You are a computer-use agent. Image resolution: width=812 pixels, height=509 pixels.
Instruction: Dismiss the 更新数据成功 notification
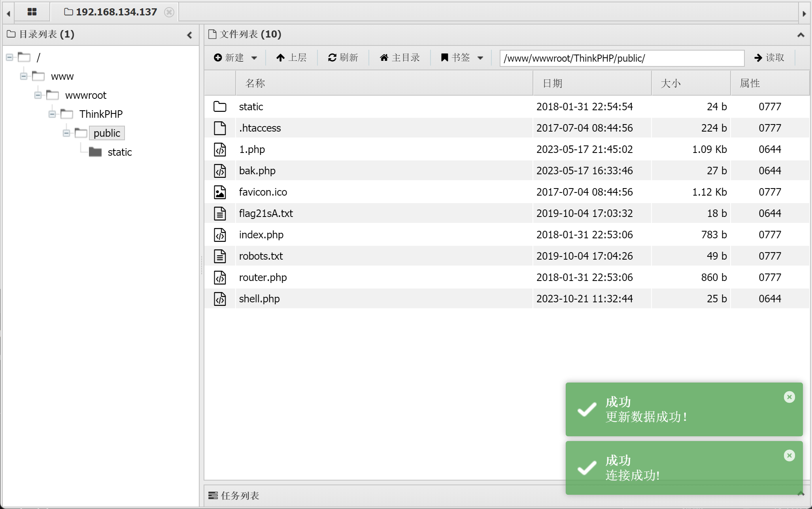[x=789, y=397]
